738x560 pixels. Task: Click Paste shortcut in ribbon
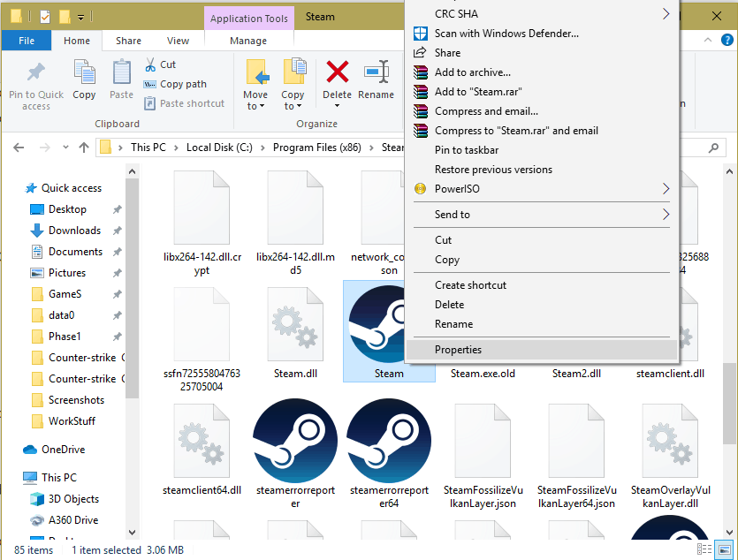(184, 103)
